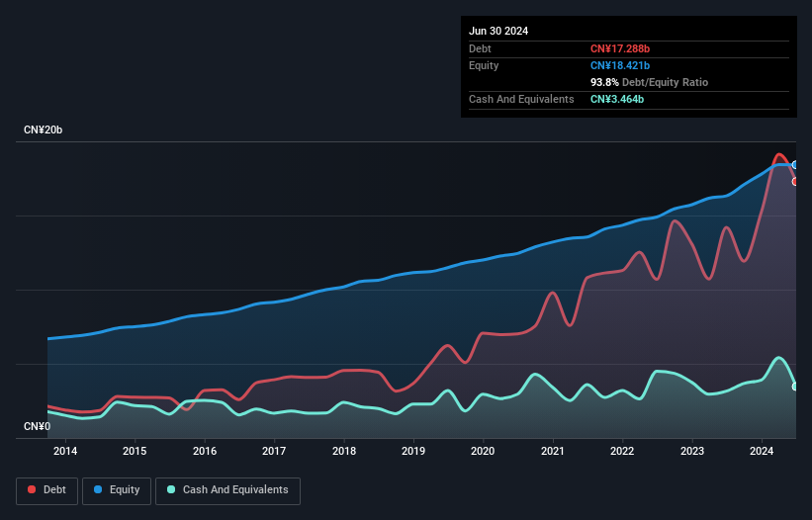This screenshot has width=812, height=520.
Task: Click the CN¥17.288b debt value
Action: coord(620,48)
